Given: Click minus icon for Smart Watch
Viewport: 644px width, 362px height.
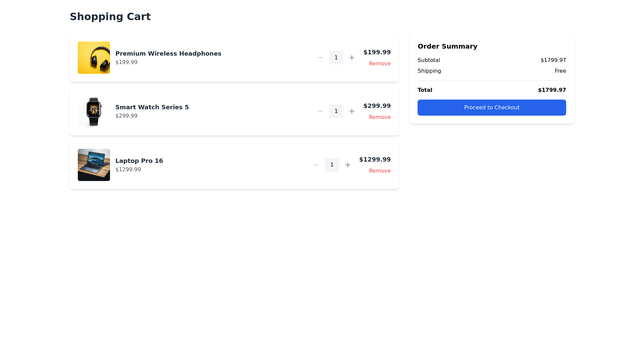Looking at the screenshot, I should [320, 111].
